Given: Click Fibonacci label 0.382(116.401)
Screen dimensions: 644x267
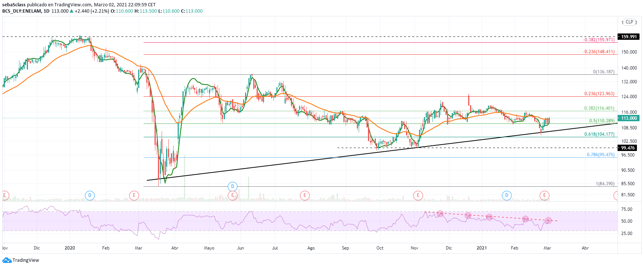Looking at the screenshot, I should tap(599, 108).
